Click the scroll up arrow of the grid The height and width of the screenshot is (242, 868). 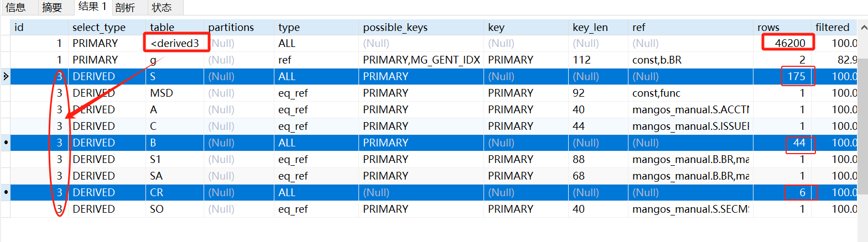pyautogui.click(x=864, y=27)
